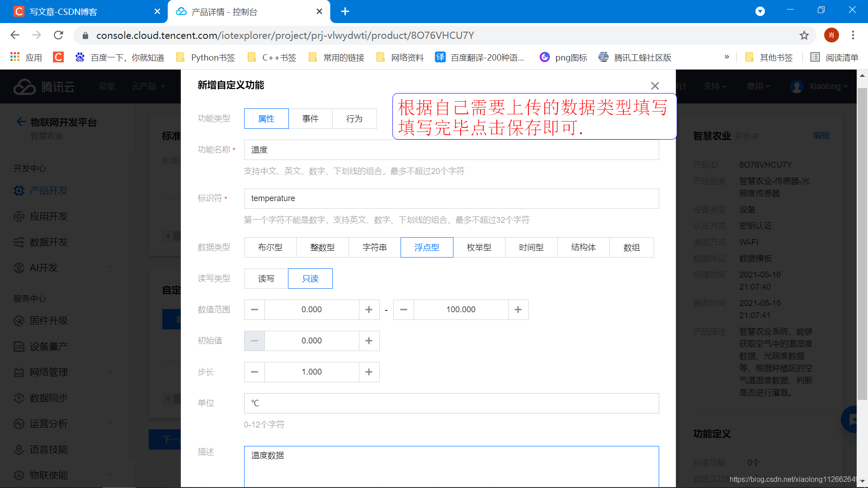Select the 浮点型 data type
Image resolution: width=868 pixels, height=488 pixels.
[426, 248]
